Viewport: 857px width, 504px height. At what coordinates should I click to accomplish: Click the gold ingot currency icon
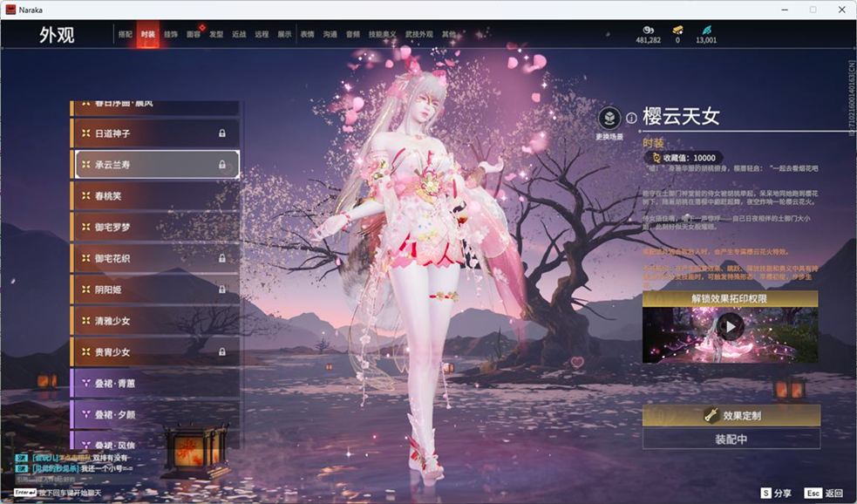[x=677, y=30]
